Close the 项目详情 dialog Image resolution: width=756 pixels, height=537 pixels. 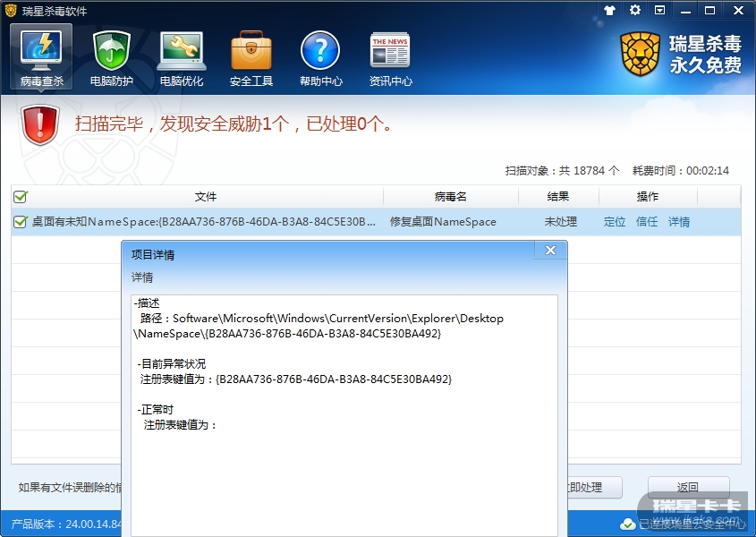[x=550, y=250]
